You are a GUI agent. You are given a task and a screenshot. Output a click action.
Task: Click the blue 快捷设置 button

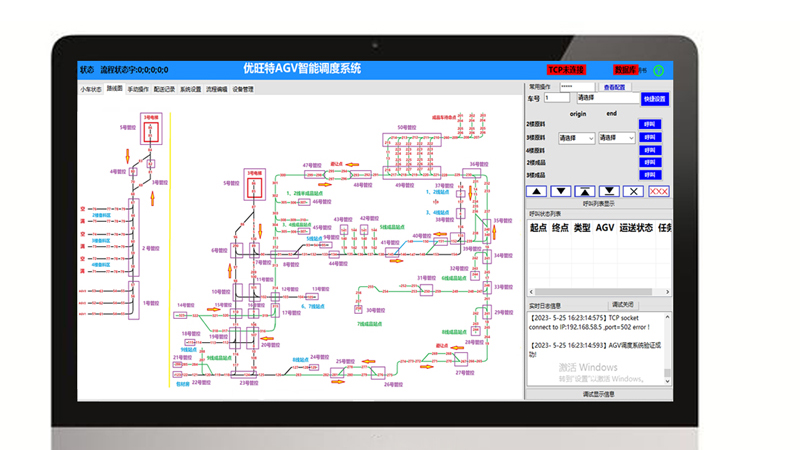tap(653, 99)
